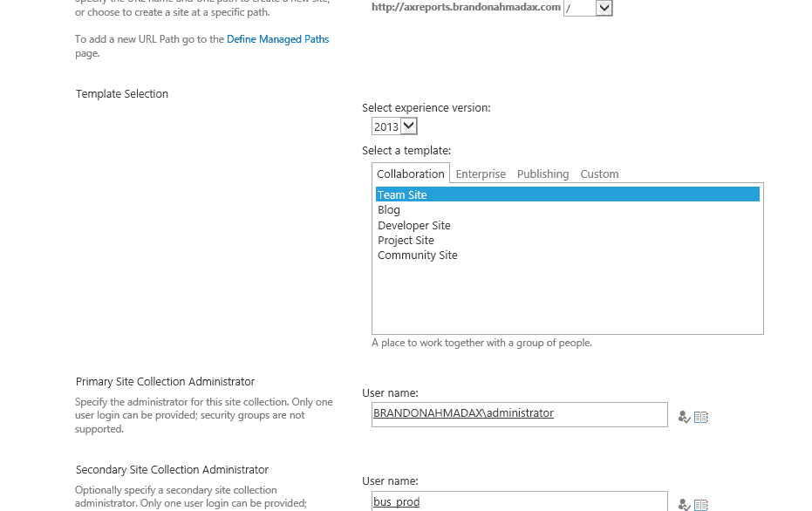Click the axreports.brandonahmadax.com URL text
Screen dimensions: 812x511
tap(466, 7)
